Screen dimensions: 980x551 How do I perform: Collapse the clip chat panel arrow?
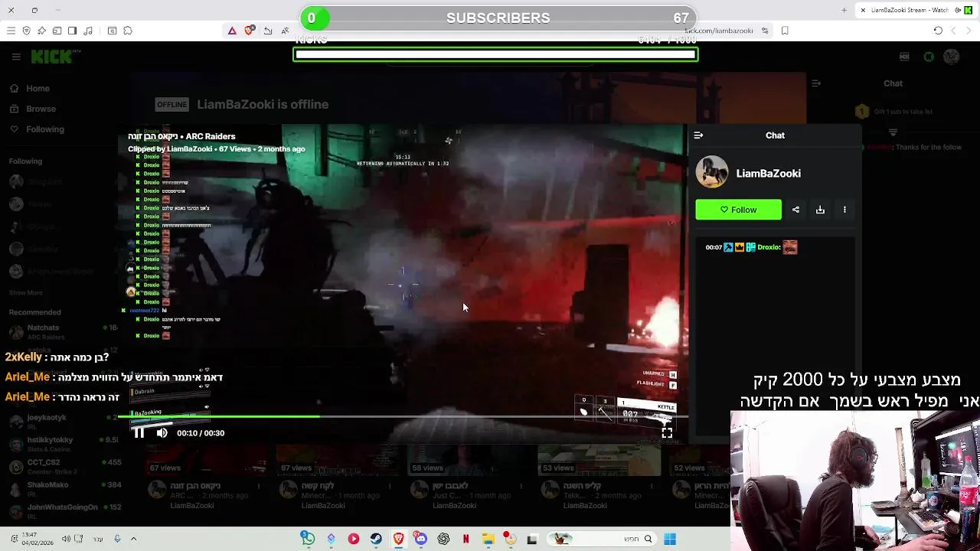coord(698,135)
